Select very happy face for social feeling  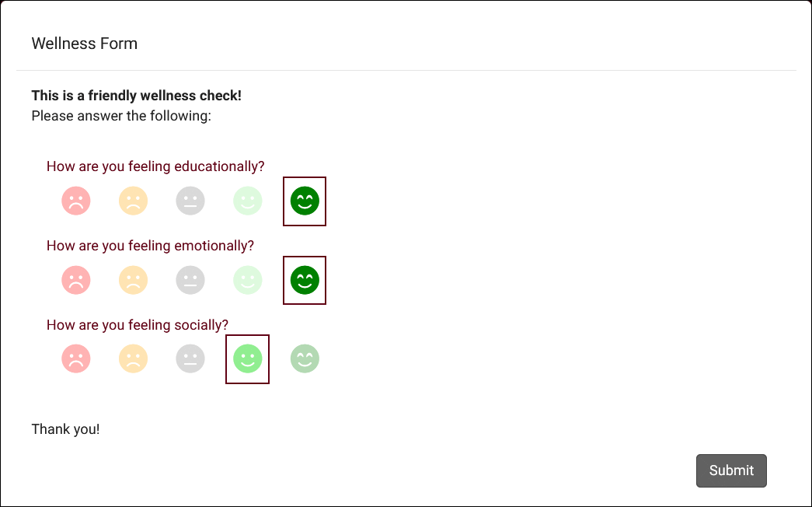click(x=305, y=359)
